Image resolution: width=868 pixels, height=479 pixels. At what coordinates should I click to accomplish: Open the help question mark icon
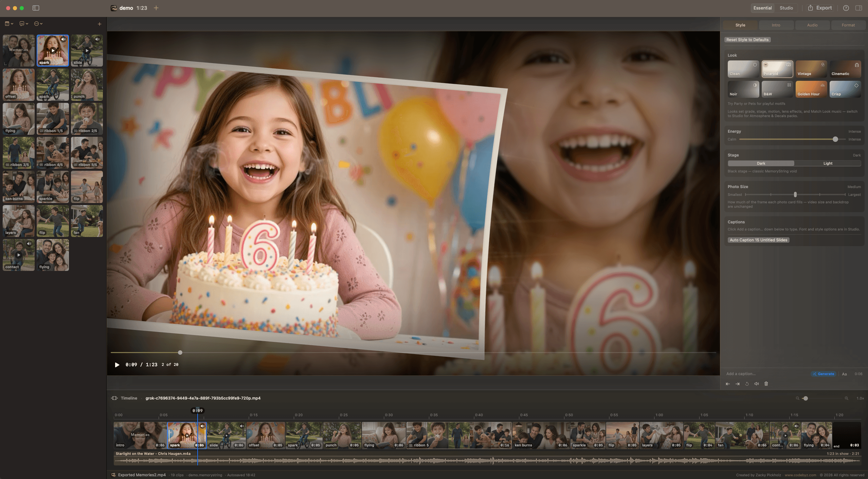point(846,8)
